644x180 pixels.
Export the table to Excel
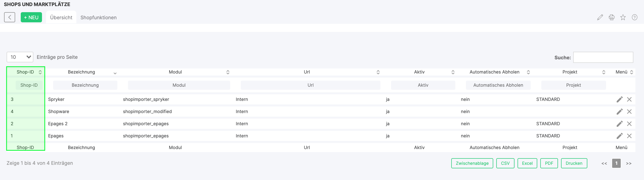(527, 163)
